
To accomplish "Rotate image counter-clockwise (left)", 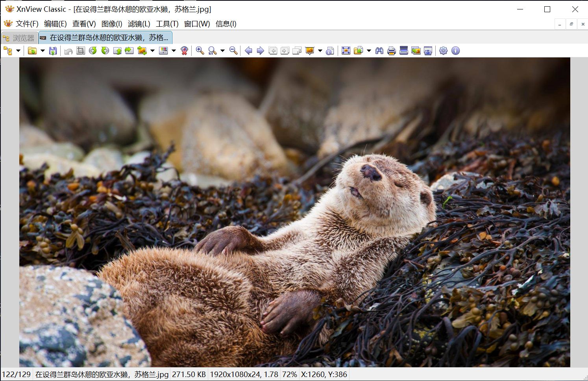I will (93, 51).
